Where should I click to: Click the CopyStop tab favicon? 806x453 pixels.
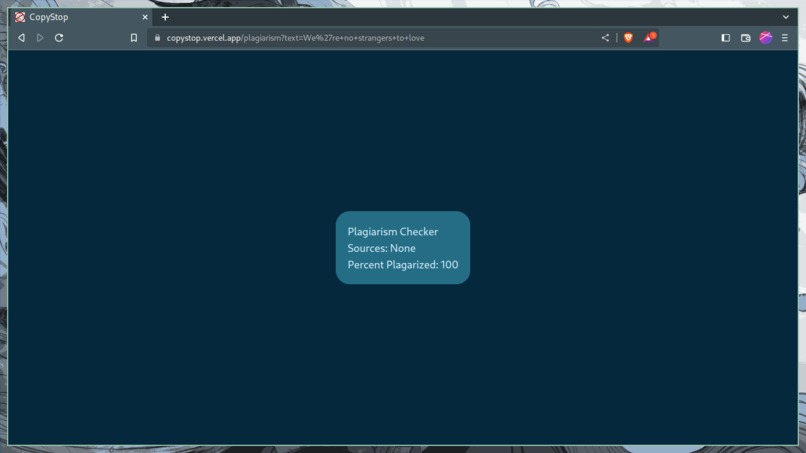pos(20,17)
